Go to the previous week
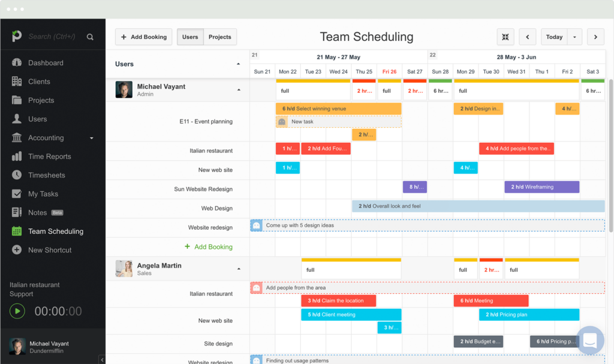614x364 pixels. click(528, 37)
